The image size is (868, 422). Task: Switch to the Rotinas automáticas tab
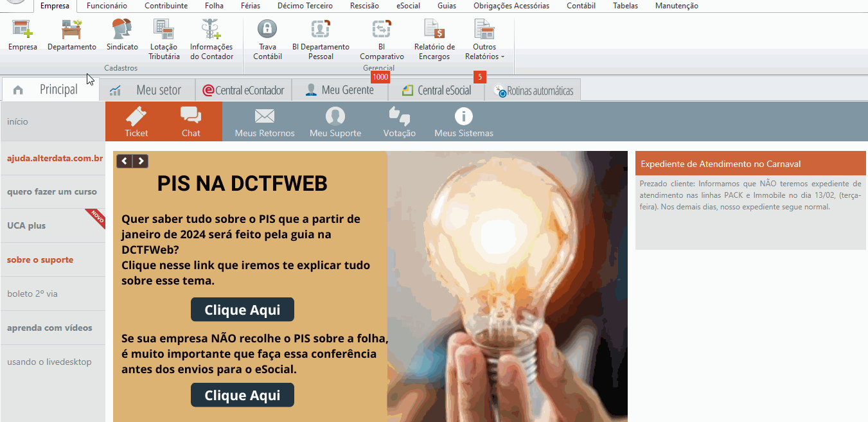tap(533, 91)
